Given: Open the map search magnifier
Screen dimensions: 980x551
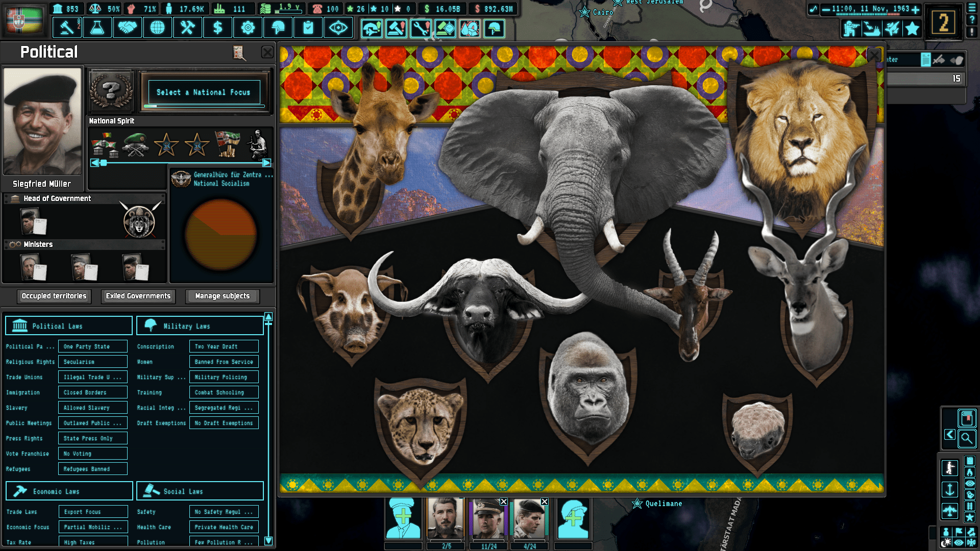Looking at the screenshot, I should pos(966,438).
